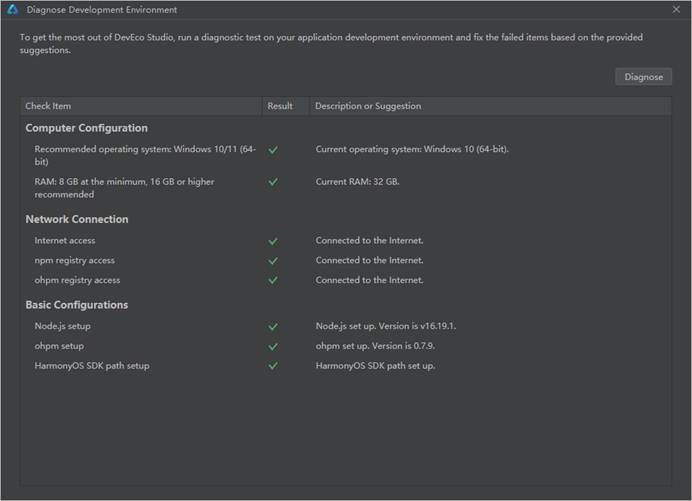
Task: Click Internet access 'Connected to the Internet.' text
Action: [369, 241]
